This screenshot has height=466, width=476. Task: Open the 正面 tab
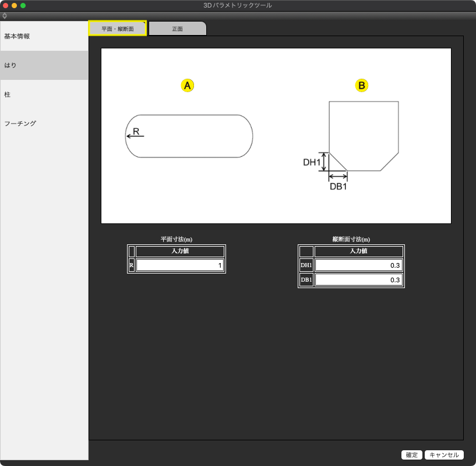click(178, 29)
